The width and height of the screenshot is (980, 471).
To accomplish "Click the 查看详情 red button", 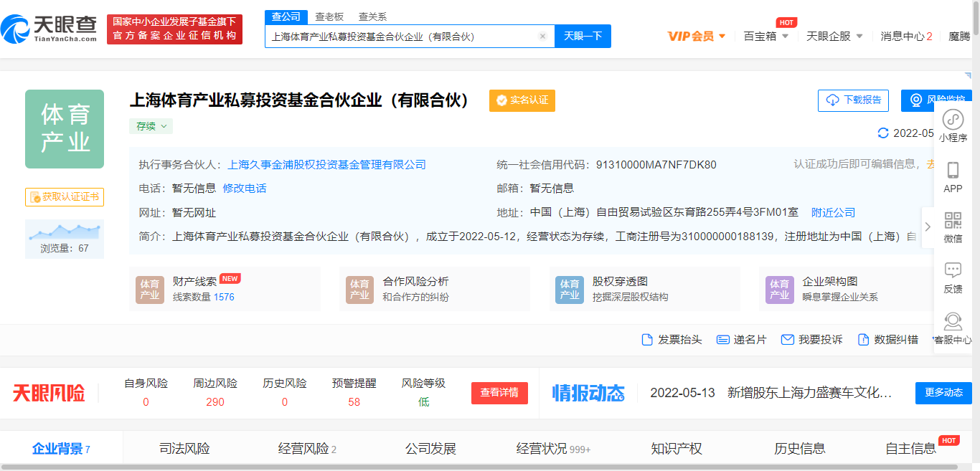I will [499, 393].
